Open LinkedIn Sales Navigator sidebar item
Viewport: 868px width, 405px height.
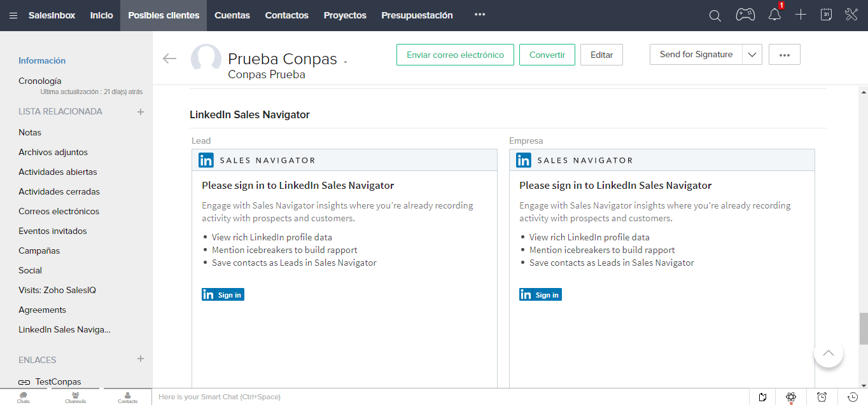(x=65, y=329)
